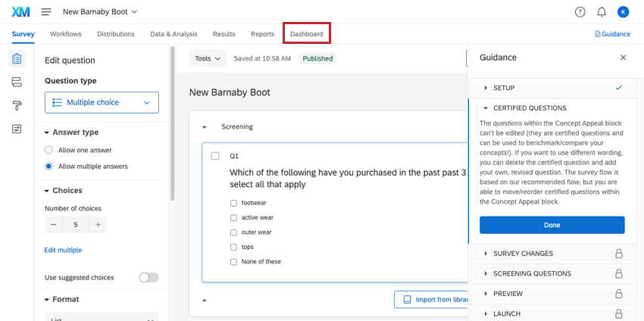Open the notifications bell icon
The width and height of the screenshot is (644, 321).
point(602,12)
